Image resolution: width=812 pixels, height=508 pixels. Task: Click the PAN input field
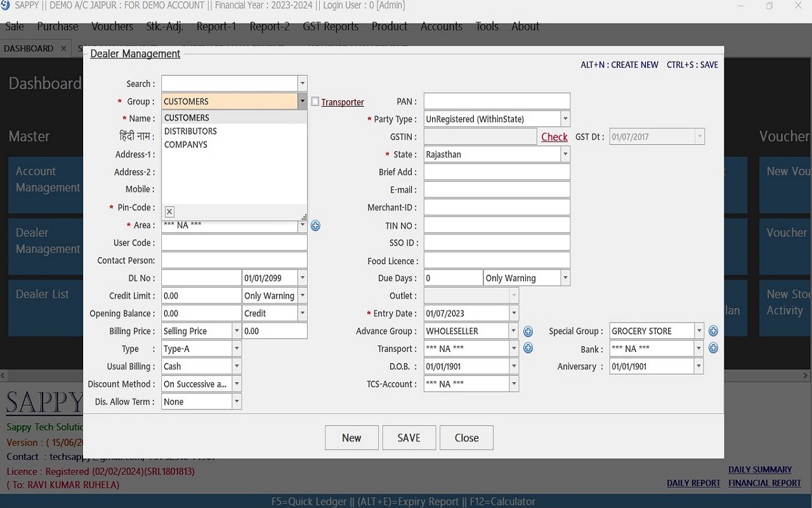click(497, 101)
